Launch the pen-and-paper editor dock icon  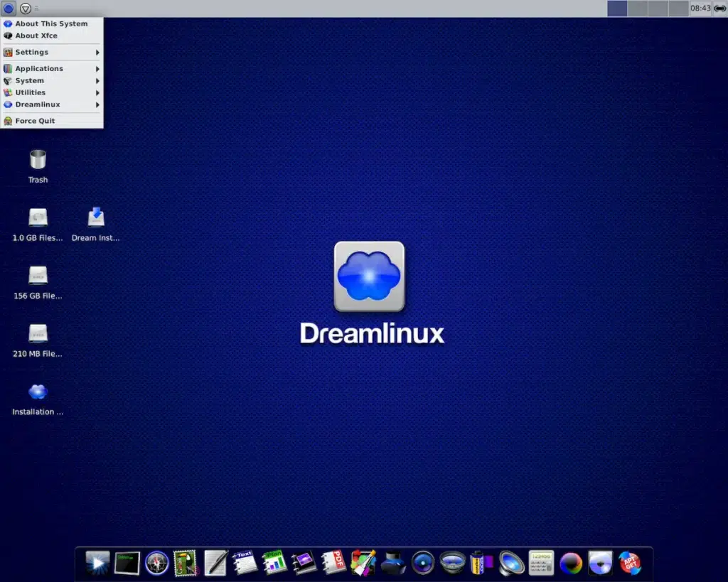216,563
